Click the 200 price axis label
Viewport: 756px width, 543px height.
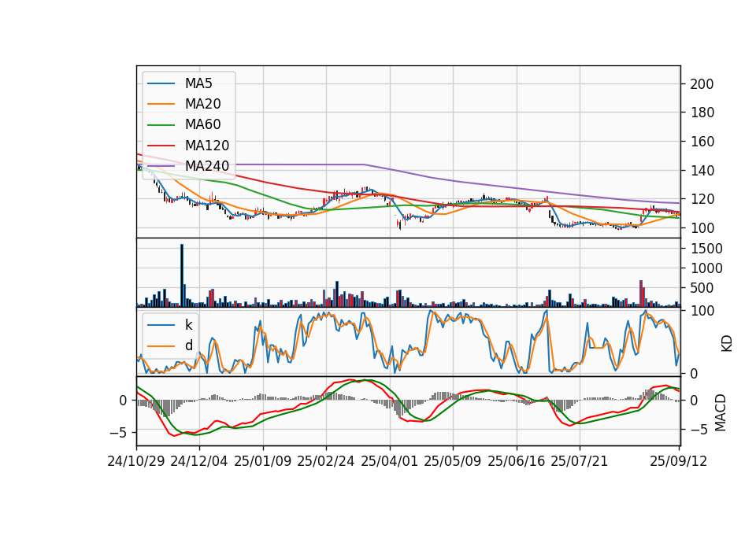click(702, 84)
